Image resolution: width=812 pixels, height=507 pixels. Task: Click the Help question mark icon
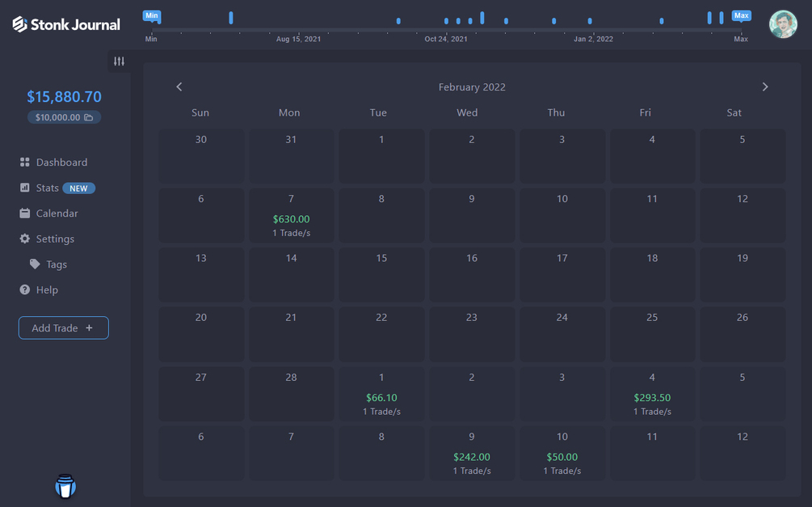click(24, 289)
